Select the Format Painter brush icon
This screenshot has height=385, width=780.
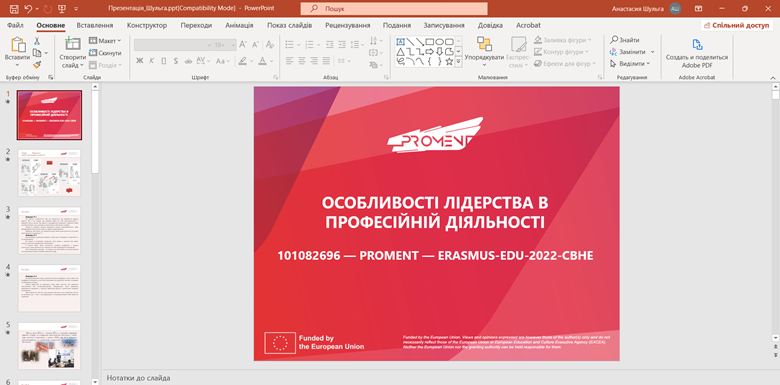37,65
